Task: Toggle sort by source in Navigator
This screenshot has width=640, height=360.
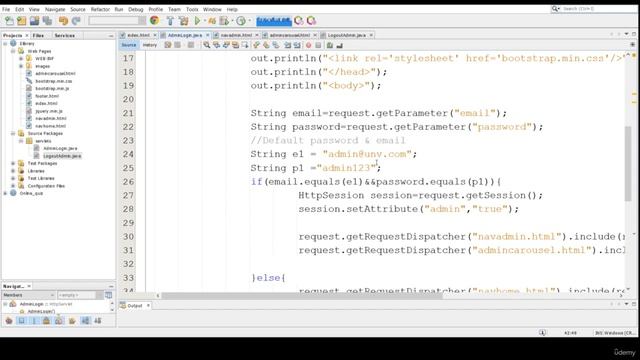Action: tap(98, 321)
